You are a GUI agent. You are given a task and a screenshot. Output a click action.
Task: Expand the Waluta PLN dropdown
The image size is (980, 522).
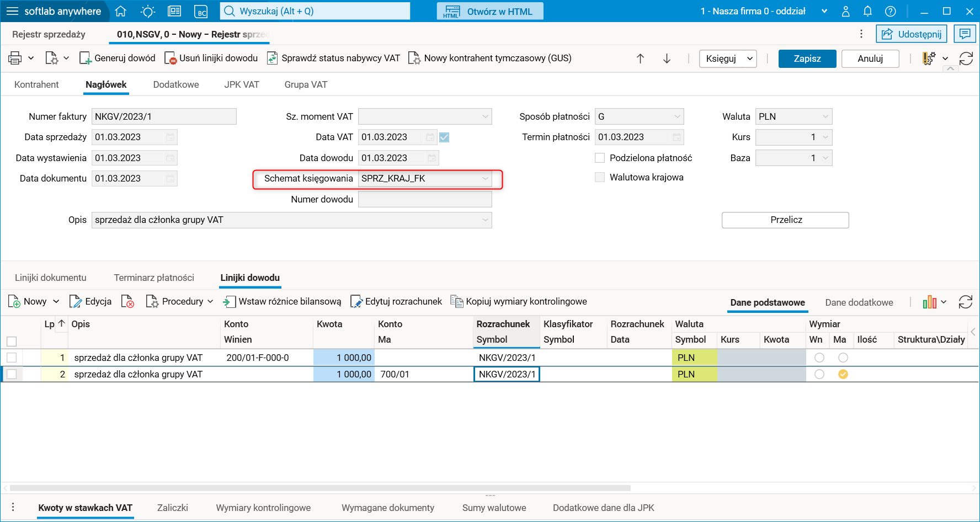click(x=825, y=116)
